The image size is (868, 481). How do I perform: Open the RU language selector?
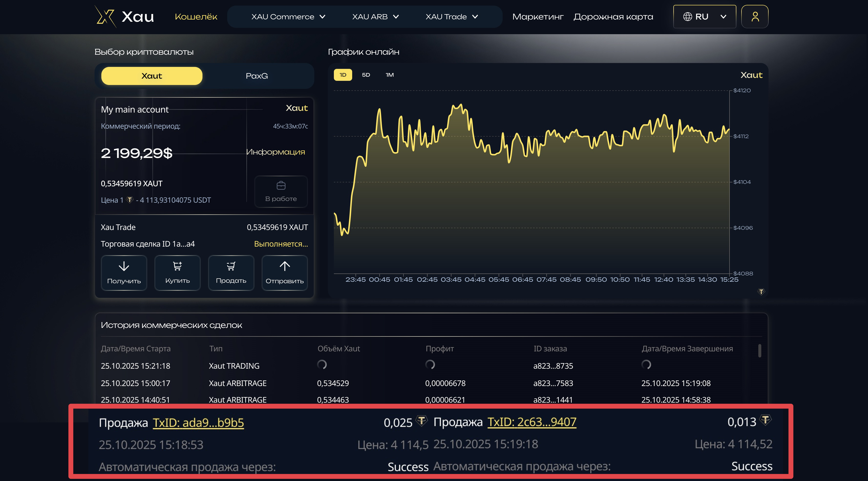[704, 17]
